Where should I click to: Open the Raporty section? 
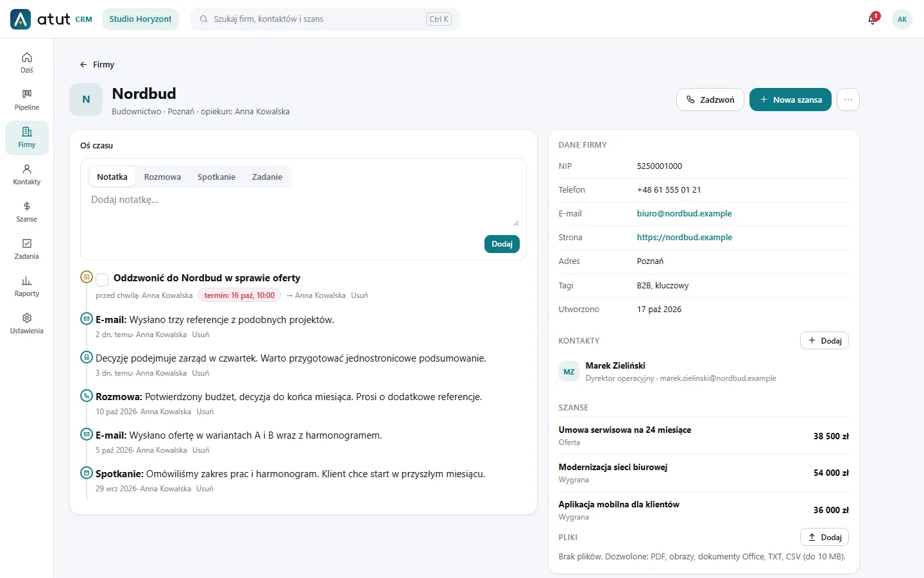pos(26,286)
